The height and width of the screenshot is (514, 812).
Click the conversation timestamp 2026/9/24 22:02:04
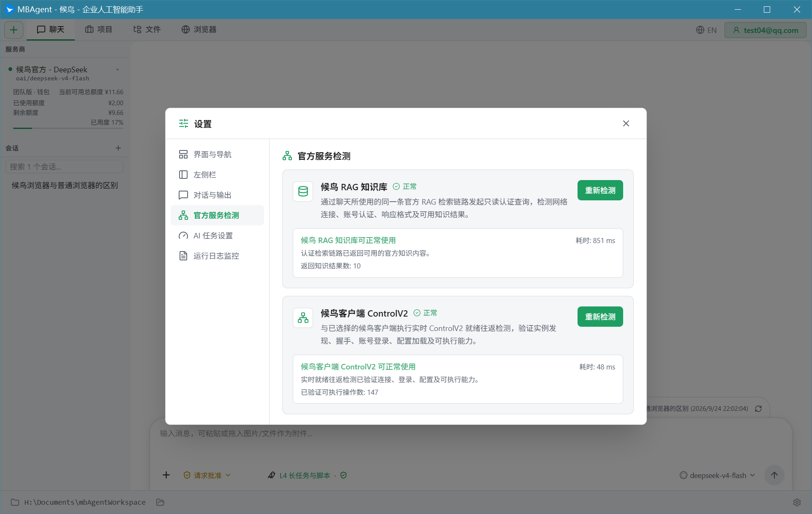tap(719, 409)
